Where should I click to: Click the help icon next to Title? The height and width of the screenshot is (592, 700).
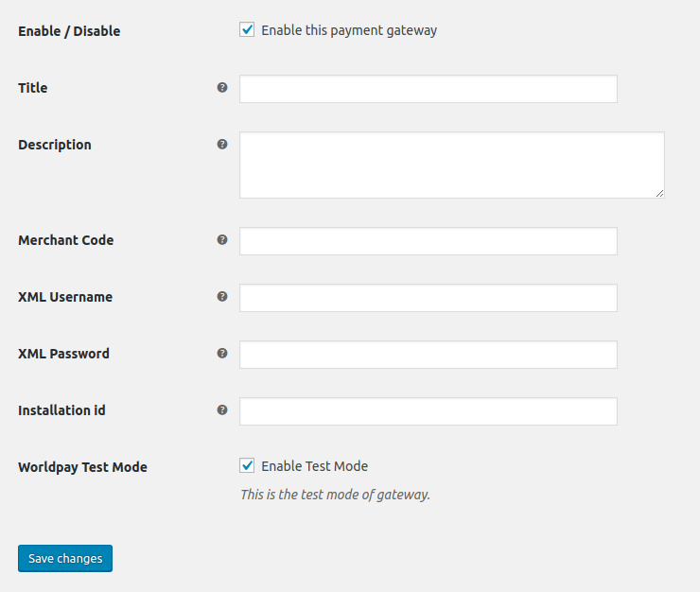[222, 88]
